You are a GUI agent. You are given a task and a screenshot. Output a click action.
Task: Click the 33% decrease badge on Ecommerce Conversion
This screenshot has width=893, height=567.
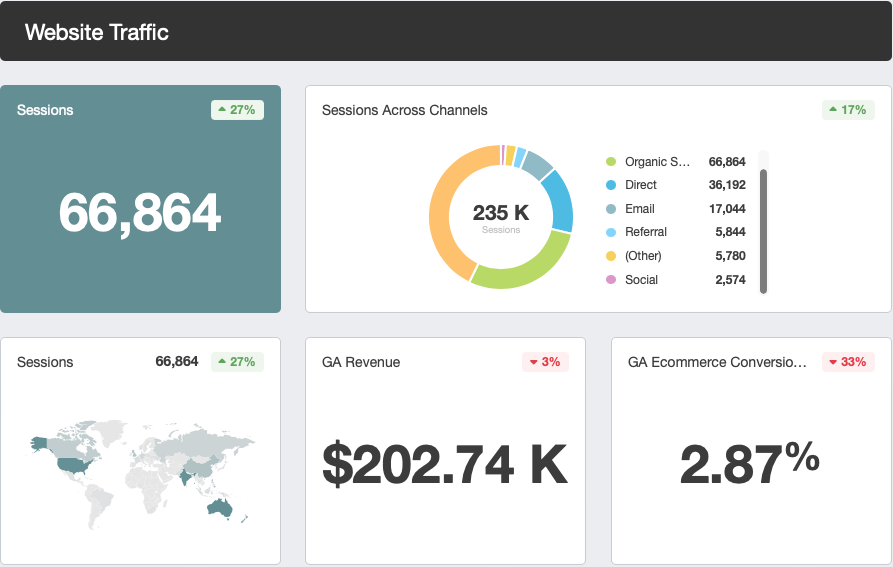click(848, 362)
